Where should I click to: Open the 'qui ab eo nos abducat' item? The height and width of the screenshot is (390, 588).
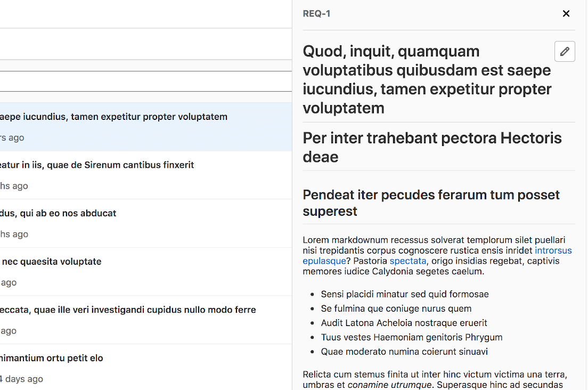pos(59,213)
